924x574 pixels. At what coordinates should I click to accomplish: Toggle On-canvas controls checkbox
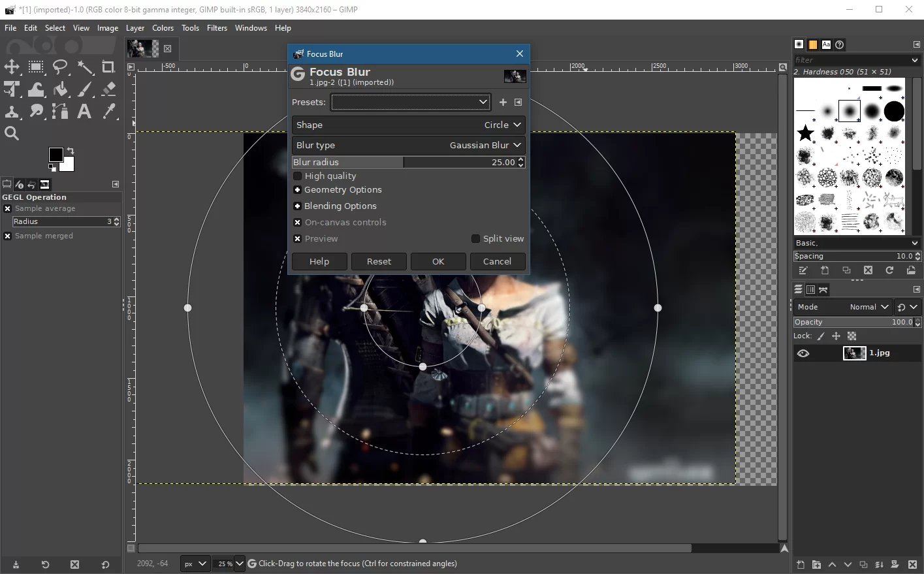(298, 223)
